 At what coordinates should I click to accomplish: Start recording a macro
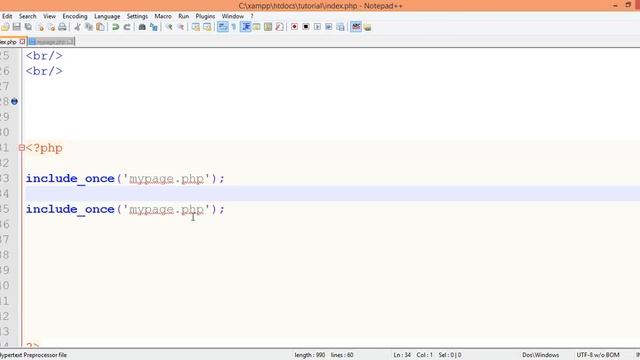[x=294, y=27]
